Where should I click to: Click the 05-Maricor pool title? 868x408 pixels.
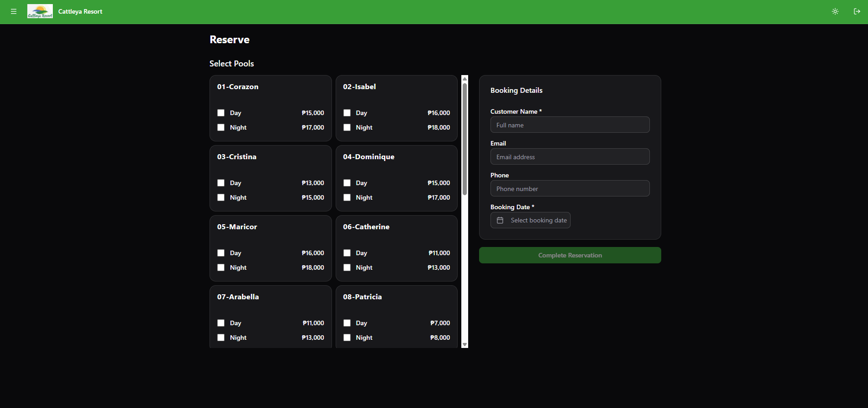pyautogui.click(x=237, y=227)
